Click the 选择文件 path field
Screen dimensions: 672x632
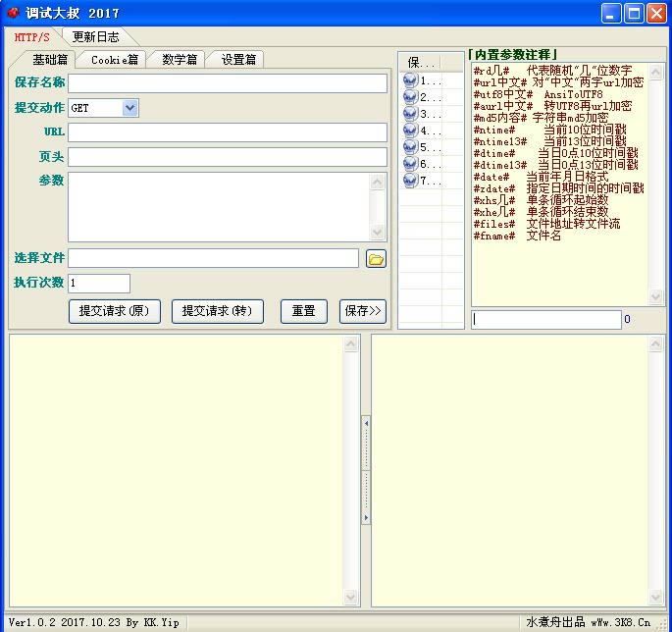pyautogui.click(x=214, y=258)
